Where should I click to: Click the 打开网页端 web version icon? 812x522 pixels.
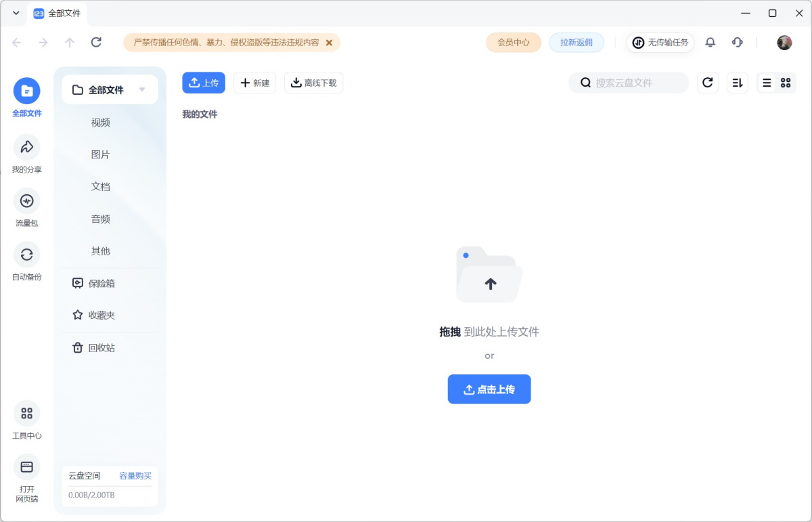pos(26,467)
